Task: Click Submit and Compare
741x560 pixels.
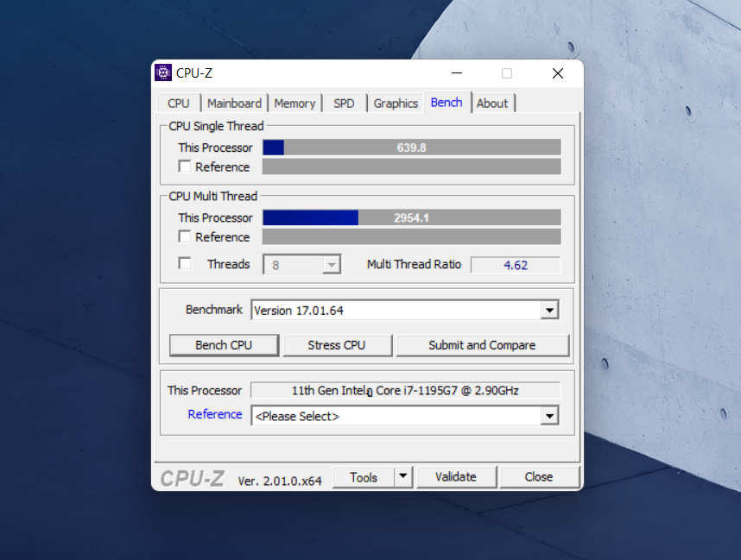Action: pos(482,345)
